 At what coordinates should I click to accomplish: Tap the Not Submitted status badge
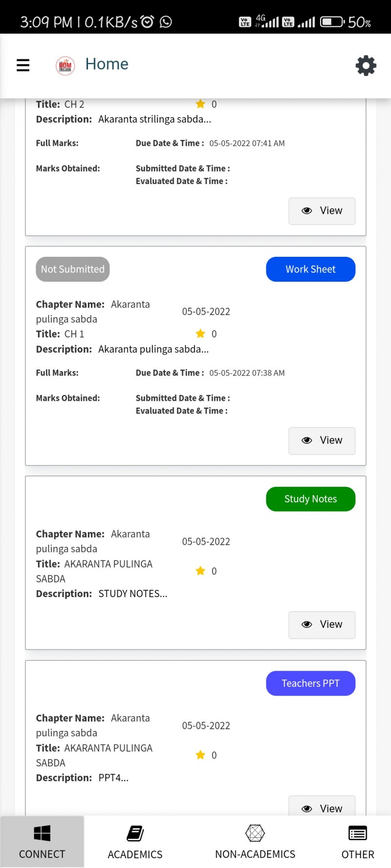[x=73, y=269]
